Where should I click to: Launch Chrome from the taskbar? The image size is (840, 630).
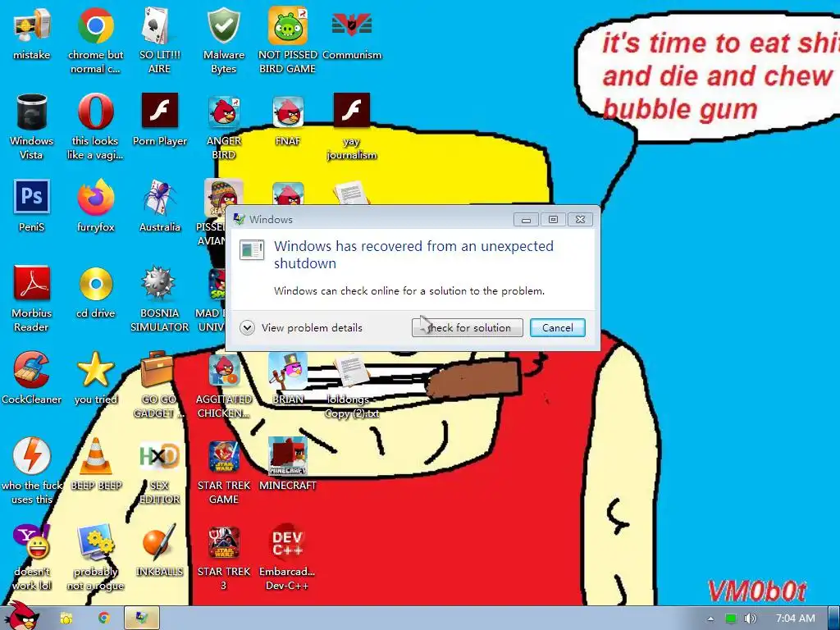[x=104, y=619]
